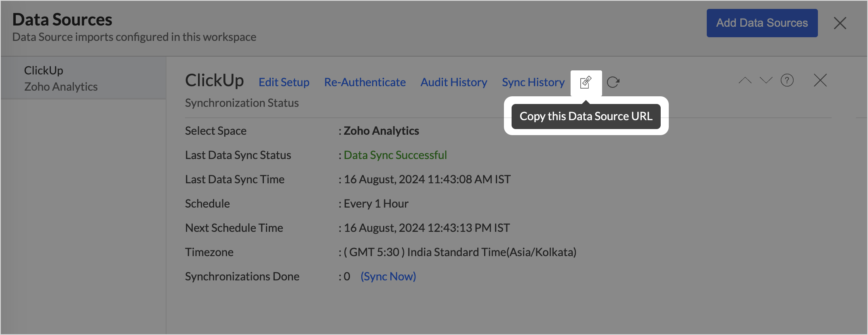Click the Schedule label
This screenshot has height=335, width=868.
click(x=207, y=204)
